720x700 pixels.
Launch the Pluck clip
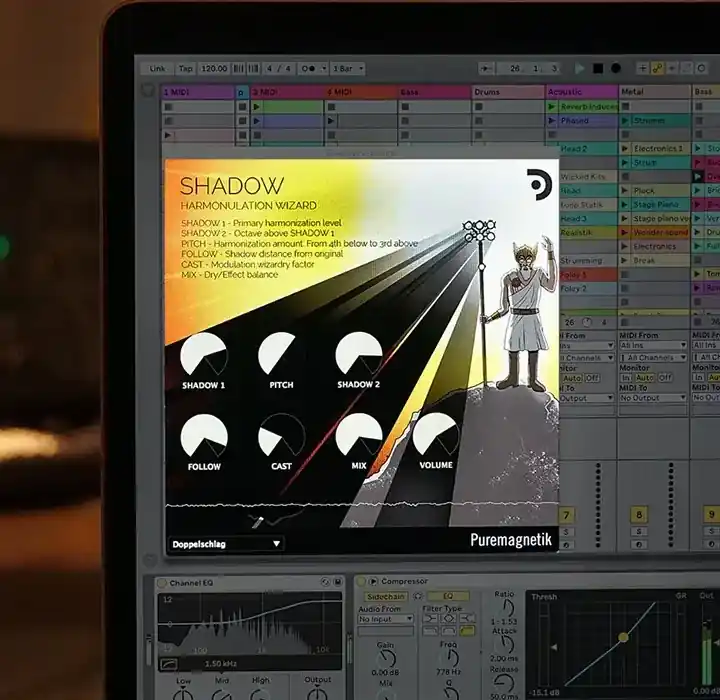tap(624, 191)
